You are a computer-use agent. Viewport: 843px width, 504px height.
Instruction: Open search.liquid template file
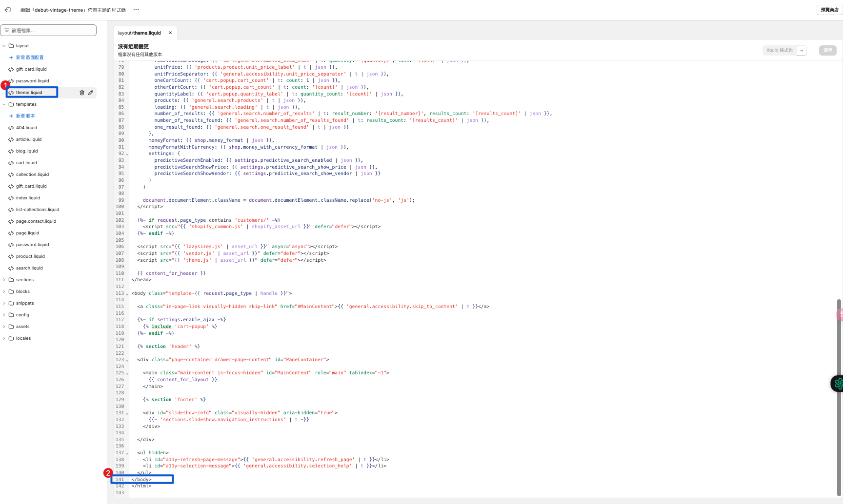(29, 268)
